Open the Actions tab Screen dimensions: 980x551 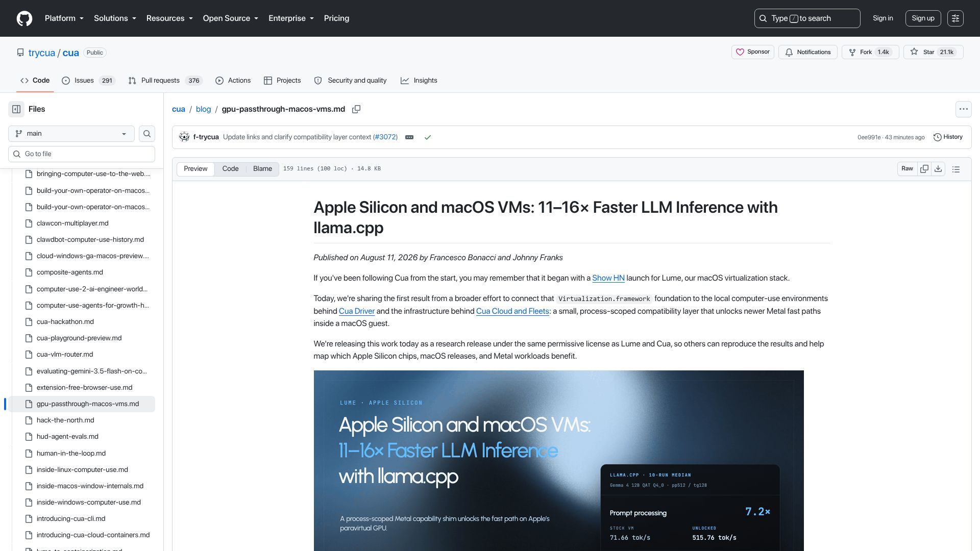pyautogui.click(x=233, y=81)
